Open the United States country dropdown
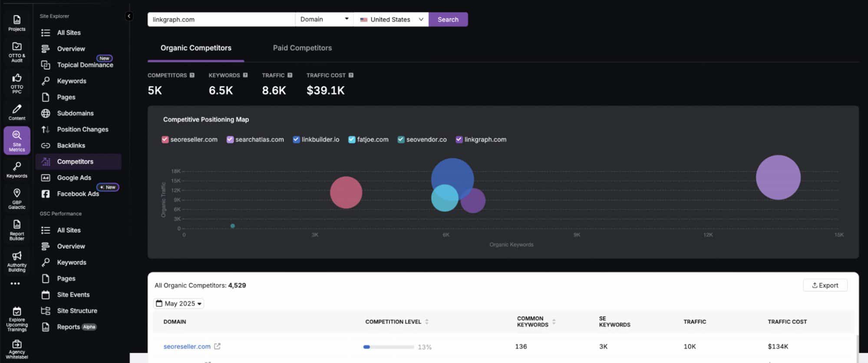The height and width of the screenshot is (363, 868). pos(391,20)
